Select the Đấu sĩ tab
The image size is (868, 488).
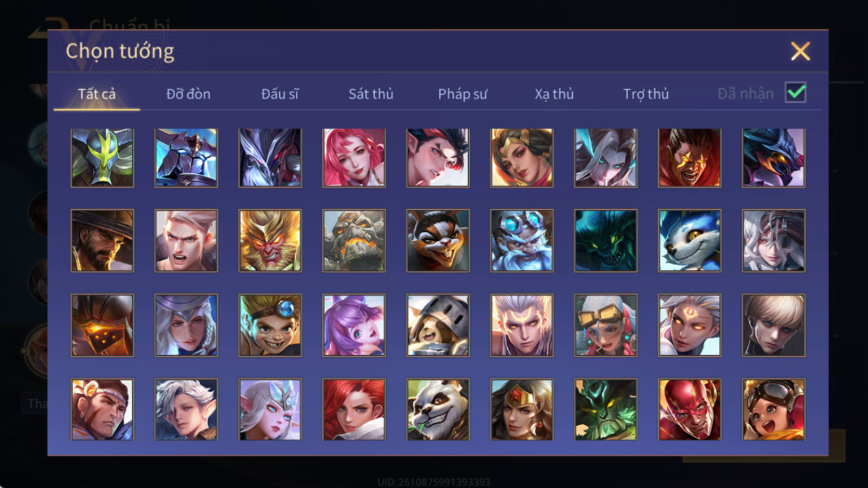(280, 94)
